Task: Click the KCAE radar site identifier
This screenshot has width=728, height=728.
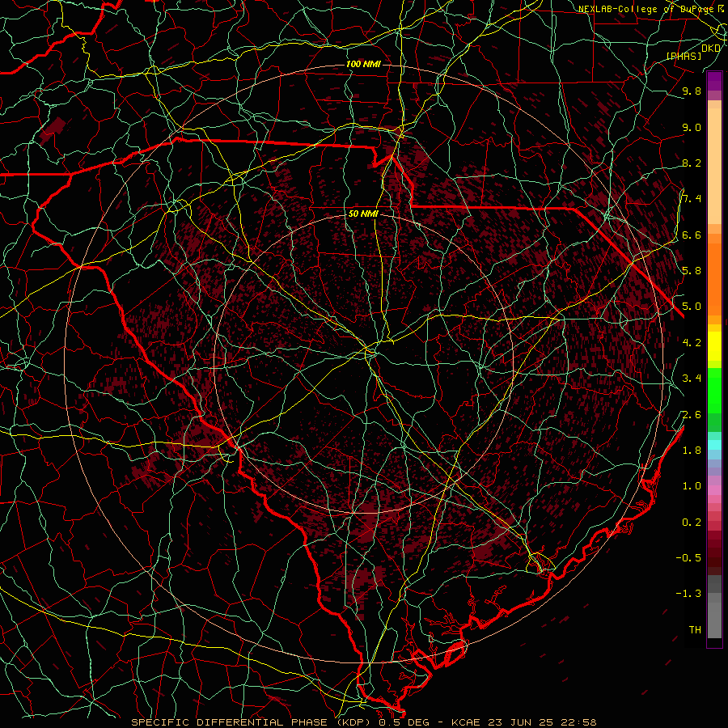Action: point(466,722)
